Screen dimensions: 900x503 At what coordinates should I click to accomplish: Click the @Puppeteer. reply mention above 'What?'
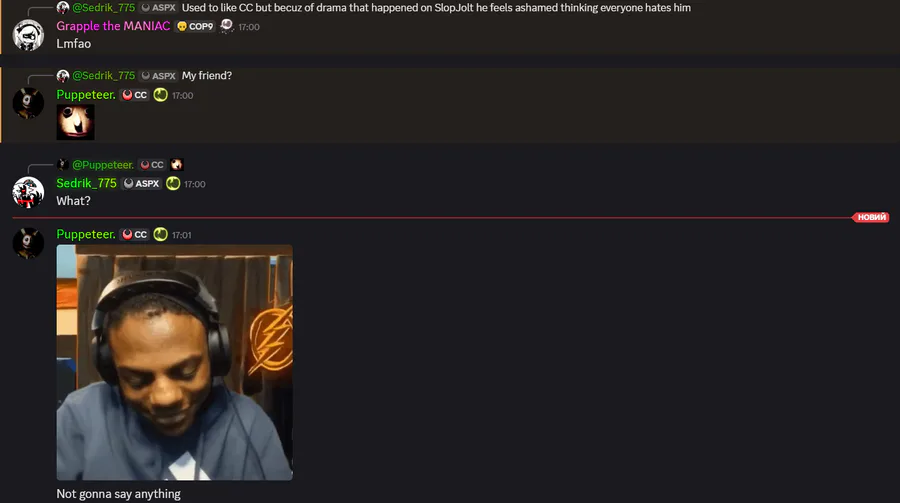103,165
